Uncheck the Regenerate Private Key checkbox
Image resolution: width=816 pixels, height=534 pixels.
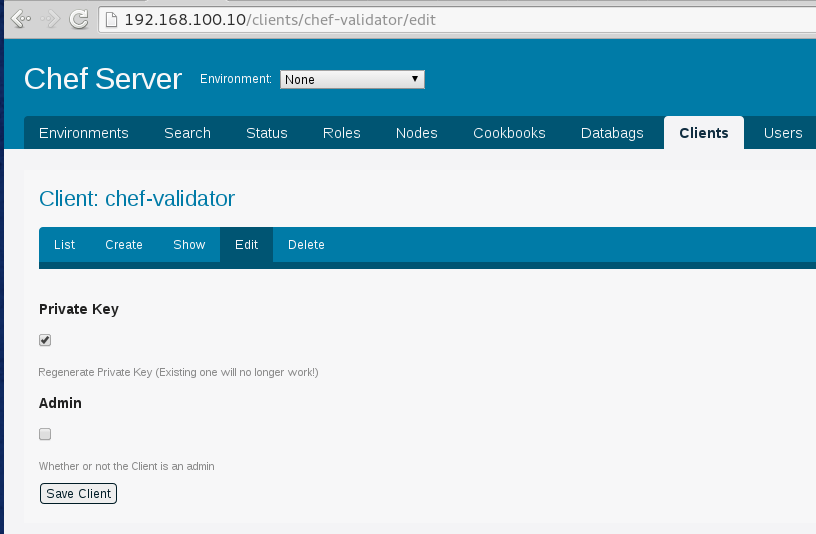click(x=45, y=340)
